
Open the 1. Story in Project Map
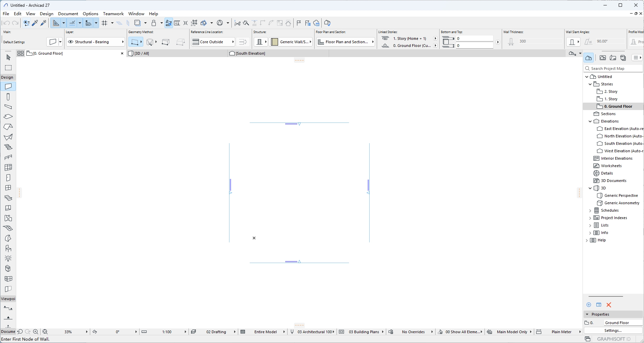[611, 99]
